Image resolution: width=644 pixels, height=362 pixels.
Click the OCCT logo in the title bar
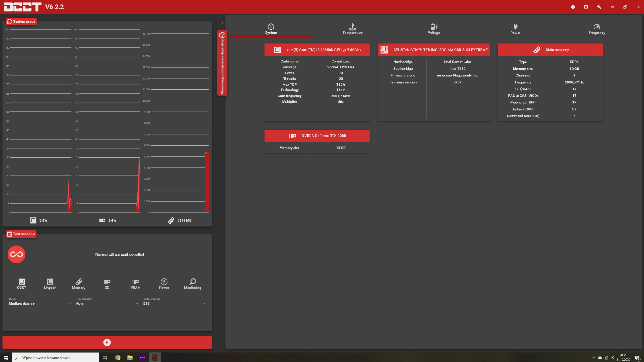tap(23, 7)
